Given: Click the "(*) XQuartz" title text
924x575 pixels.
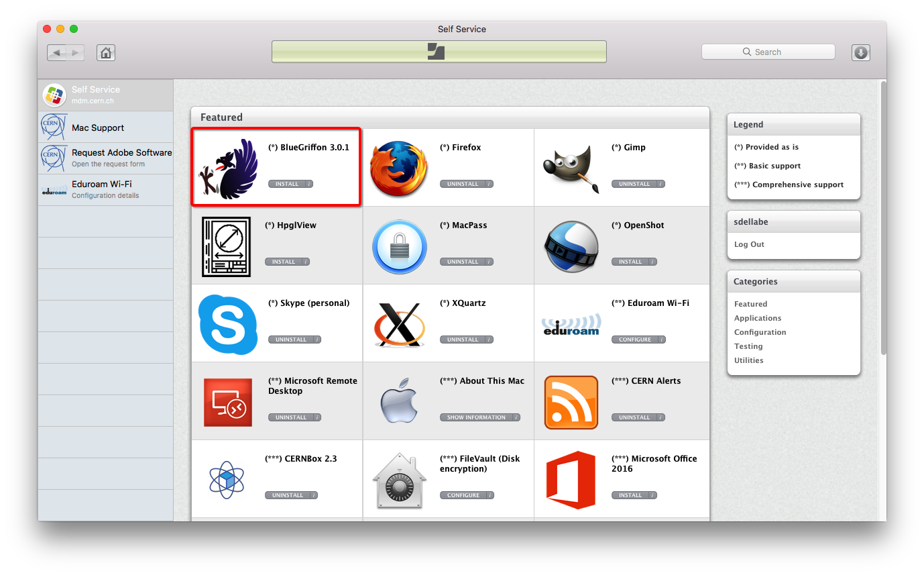Looking at the screenshot, I should (x=463, y=303).
